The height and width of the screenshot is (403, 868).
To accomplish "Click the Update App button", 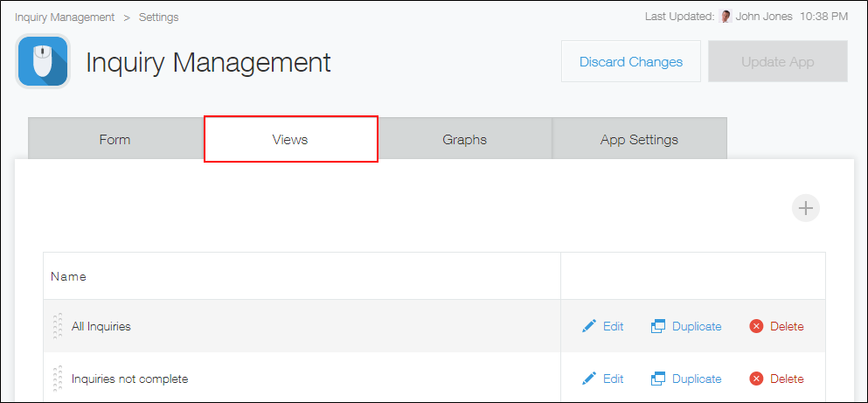I will 777,62.
